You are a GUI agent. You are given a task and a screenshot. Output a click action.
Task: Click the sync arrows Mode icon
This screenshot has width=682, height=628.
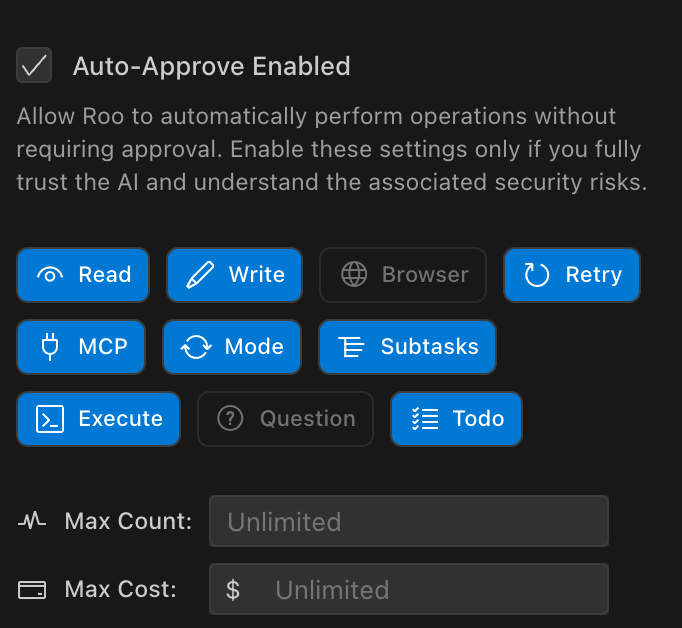tap(196, 347)
